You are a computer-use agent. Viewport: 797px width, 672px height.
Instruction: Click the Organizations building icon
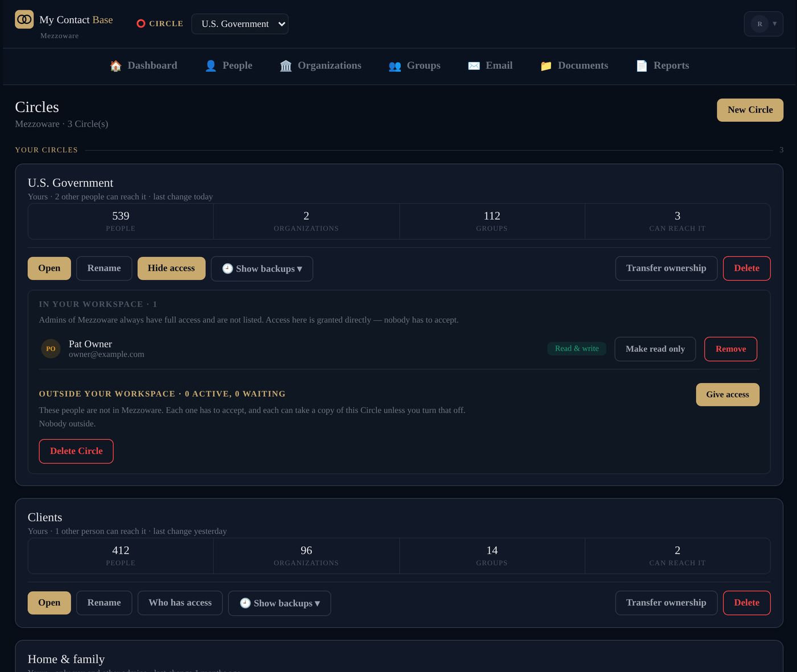click(x=286, y=66)
